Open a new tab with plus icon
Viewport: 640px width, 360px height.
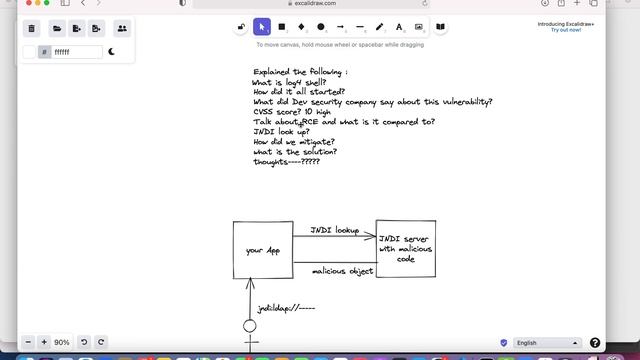tap(577, 3)
